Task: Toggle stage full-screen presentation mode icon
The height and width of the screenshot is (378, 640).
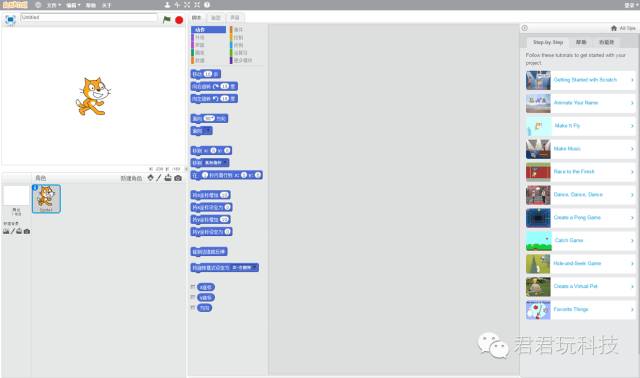Action: click(x=10, y=19)
